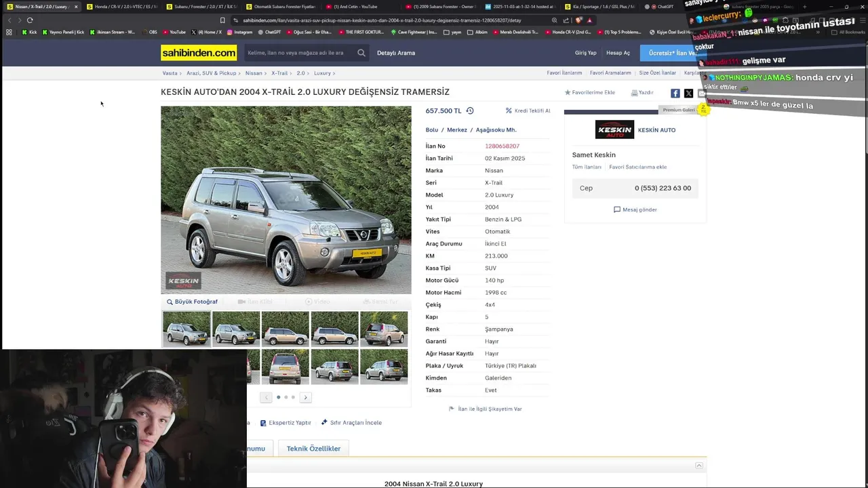The height and width of the screenshot is (488, 868).
Task: Switch to Teknik Özellikler tab
Action: click(313, 449)
